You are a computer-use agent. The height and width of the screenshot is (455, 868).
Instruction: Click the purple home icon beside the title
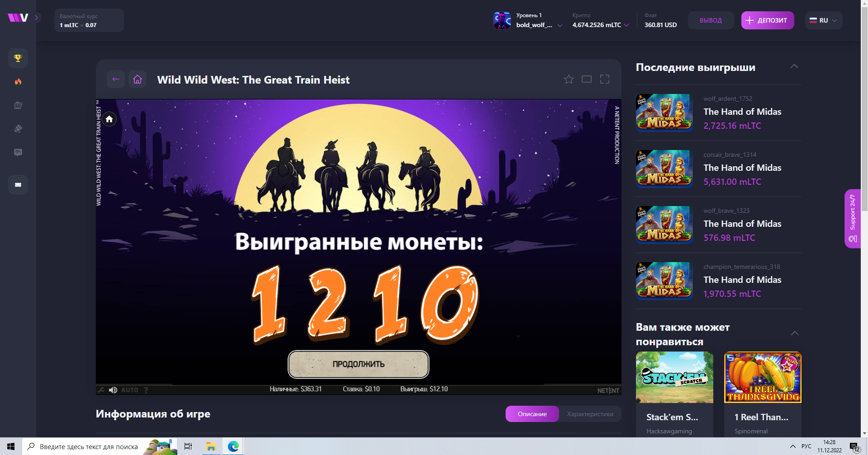138,80
